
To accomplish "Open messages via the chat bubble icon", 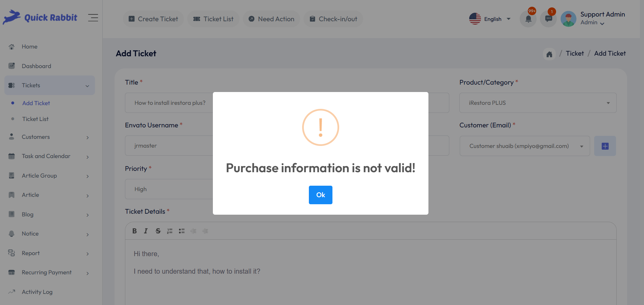I will tap(548, 19).
